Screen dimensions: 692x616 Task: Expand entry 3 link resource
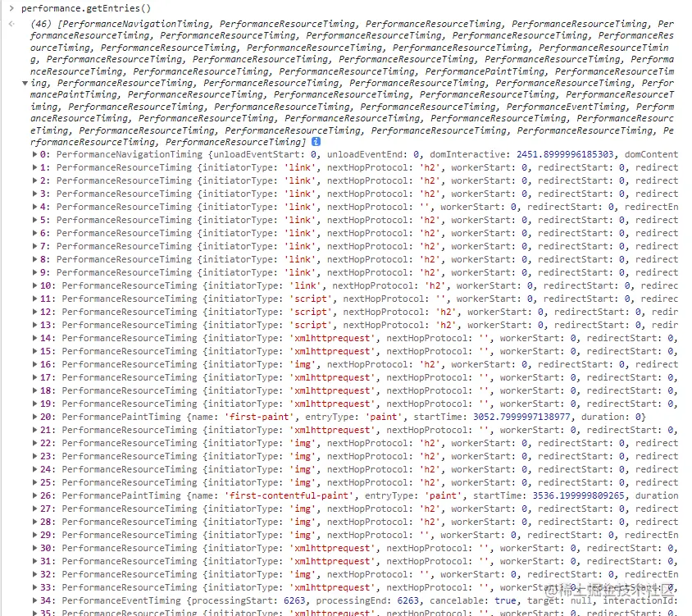pos(34,194)
